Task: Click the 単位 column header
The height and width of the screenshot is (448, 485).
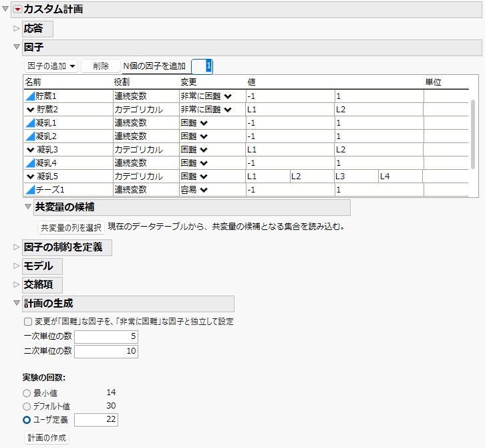Action: coord(433,82)
